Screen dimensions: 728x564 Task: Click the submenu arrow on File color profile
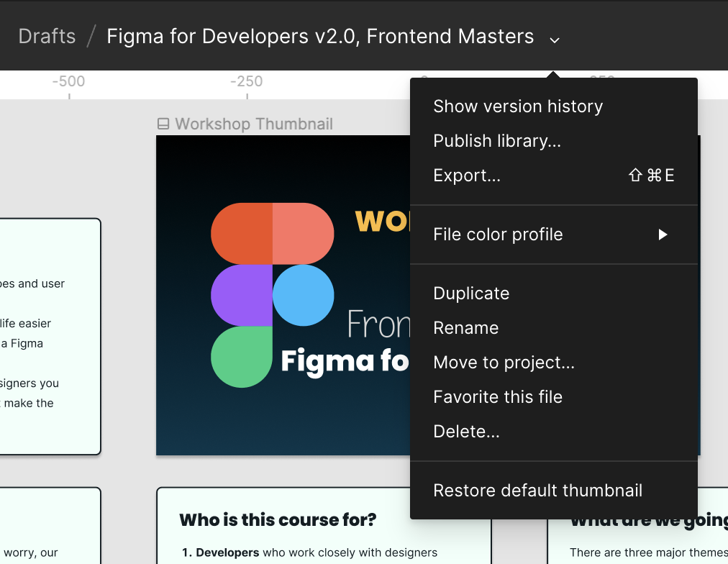663,234
